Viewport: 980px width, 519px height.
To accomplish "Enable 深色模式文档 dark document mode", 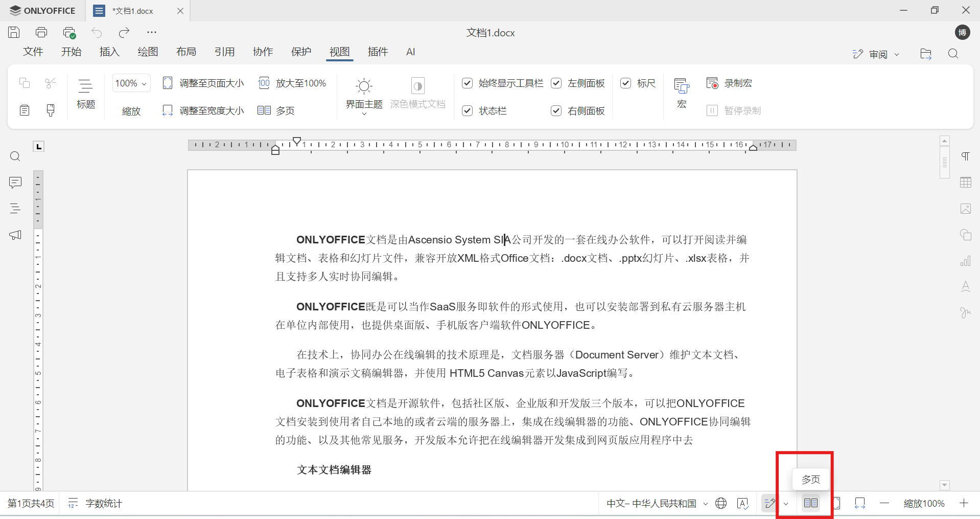I will click(418, 95).
